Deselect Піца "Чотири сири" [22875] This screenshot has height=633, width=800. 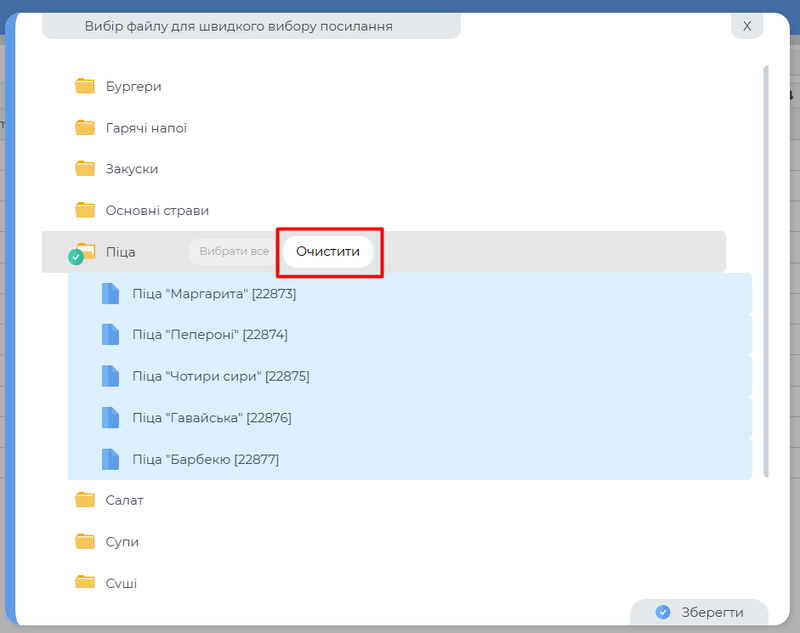(x=221, y=377)
